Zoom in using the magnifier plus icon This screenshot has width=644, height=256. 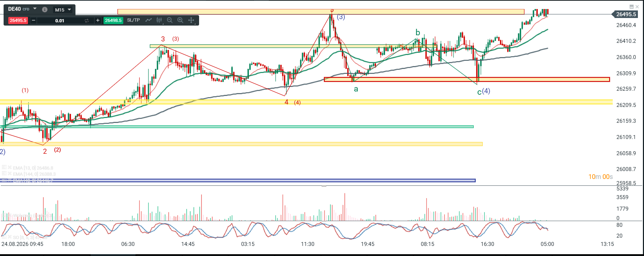click(180, 20)
